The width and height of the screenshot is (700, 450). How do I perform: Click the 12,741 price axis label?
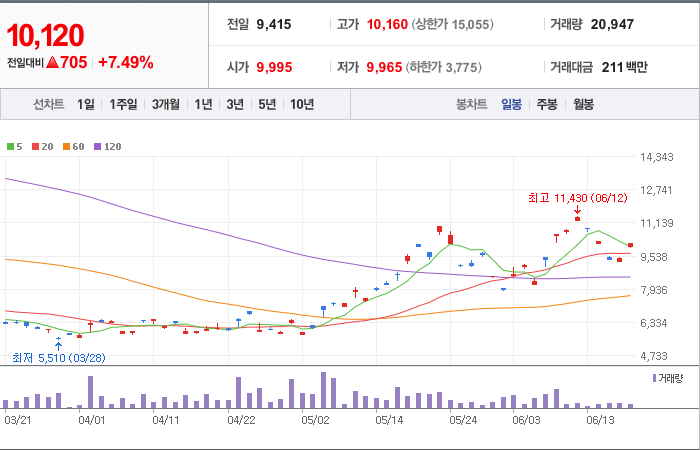pos(656,190)
